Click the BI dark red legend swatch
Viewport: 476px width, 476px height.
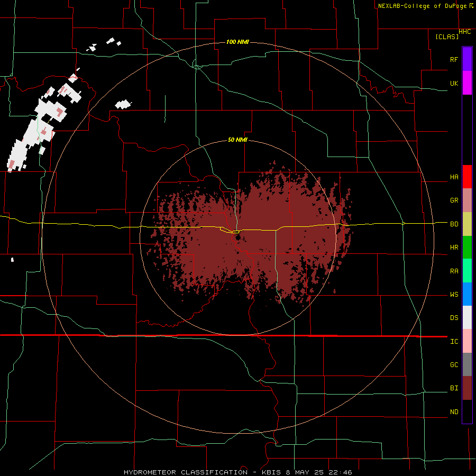pyautogui.click(x=467, y=388)
